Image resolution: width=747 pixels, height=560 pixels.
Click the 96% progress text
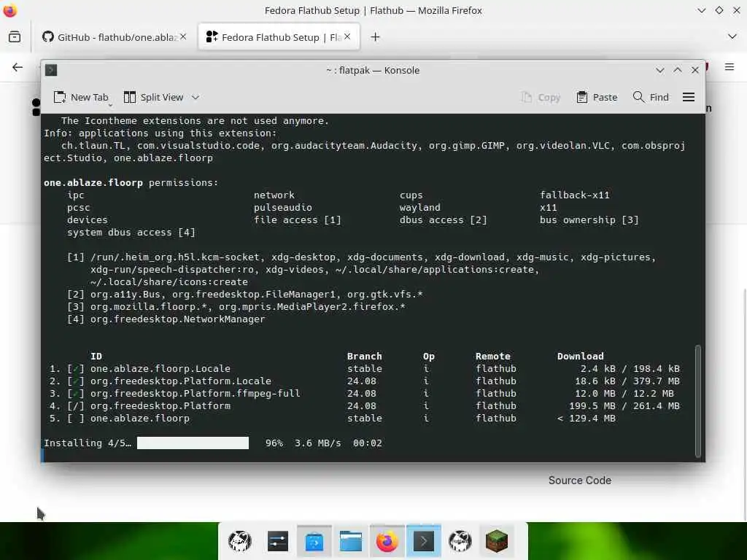point(274,443)
